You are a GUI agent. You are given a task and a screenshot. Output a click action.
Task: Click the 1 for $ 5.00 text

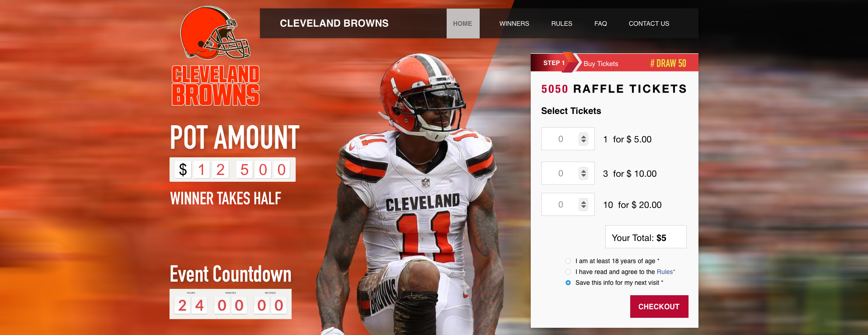click(627, 139)
